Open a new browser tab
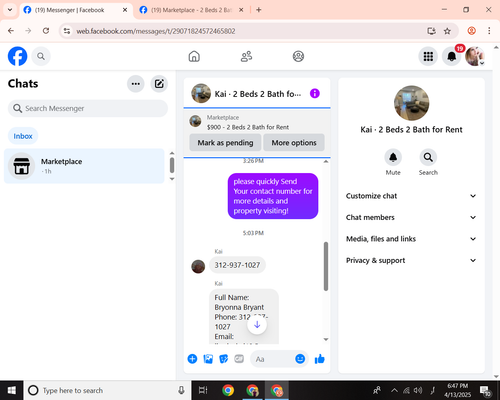Viewport: 500px width, 400px height. (259, 10)
